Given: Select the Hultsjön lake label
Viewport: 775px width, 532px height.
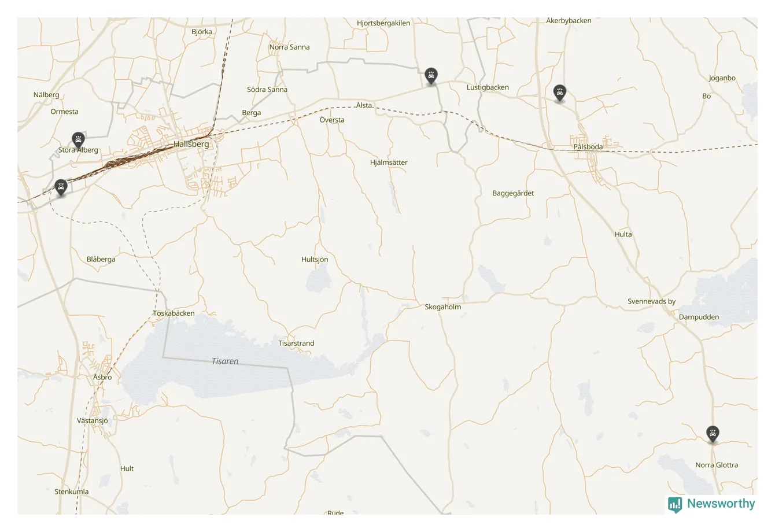Looking at the screenshot, I should (x=315, y=260).
